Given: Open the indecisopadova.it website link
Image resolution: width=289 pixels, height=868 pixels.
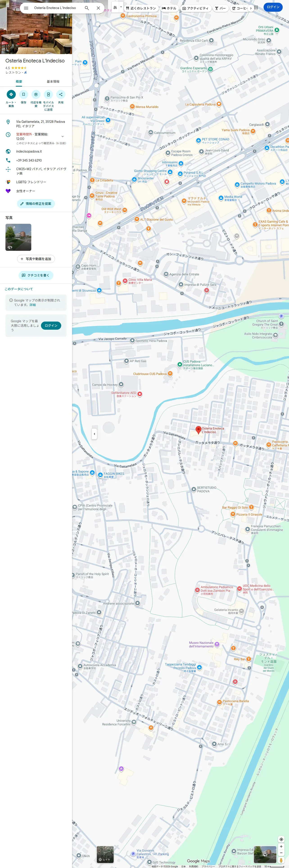Looking at the screenshot, I should 36,151.
